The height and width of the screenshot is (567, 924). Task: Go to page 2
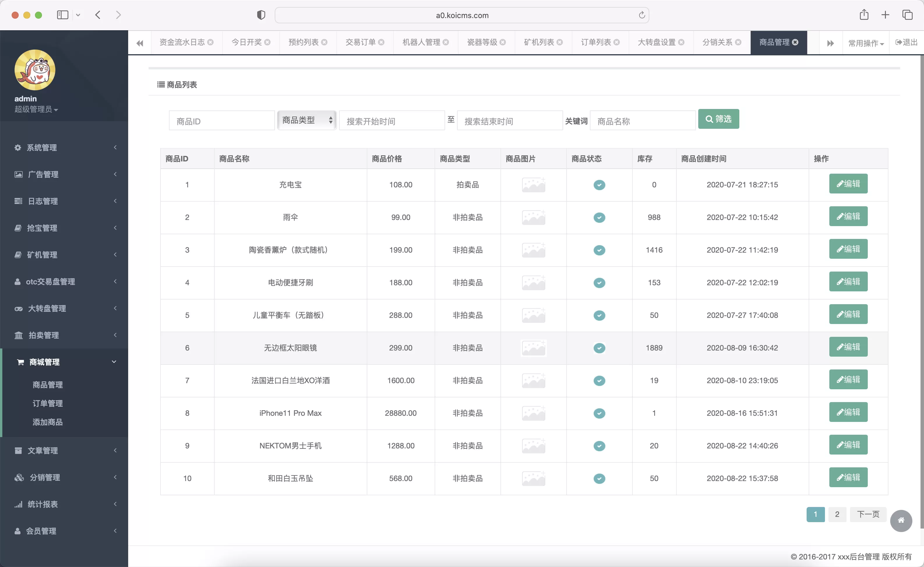(837, 515)
